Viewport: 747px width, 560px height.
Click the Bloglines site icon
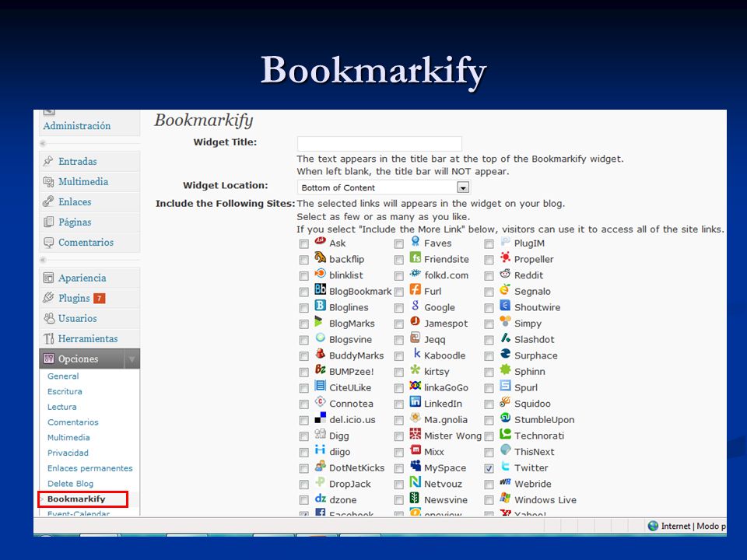[320, 306]
